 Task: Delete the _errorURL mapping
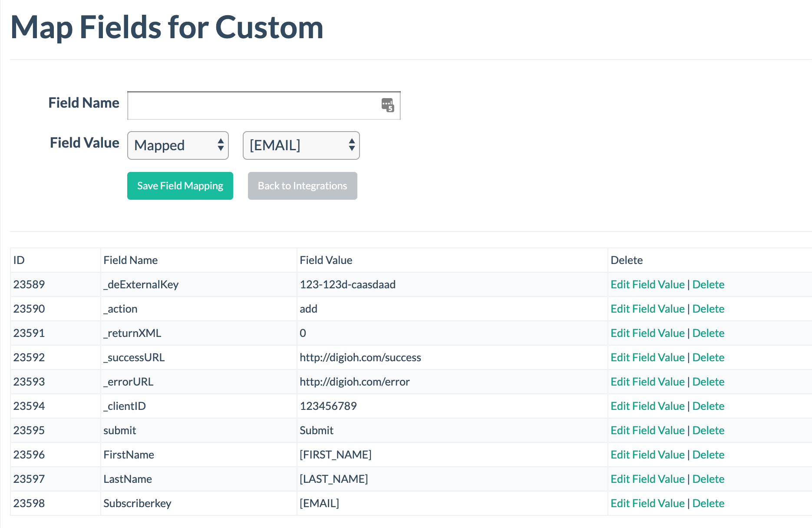708,382
